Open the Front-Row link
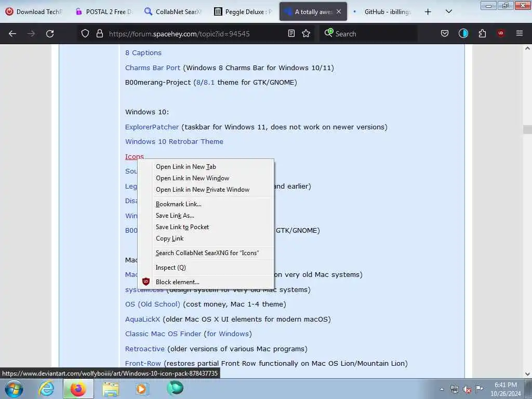The image size is (532, 399). point(143,363)
